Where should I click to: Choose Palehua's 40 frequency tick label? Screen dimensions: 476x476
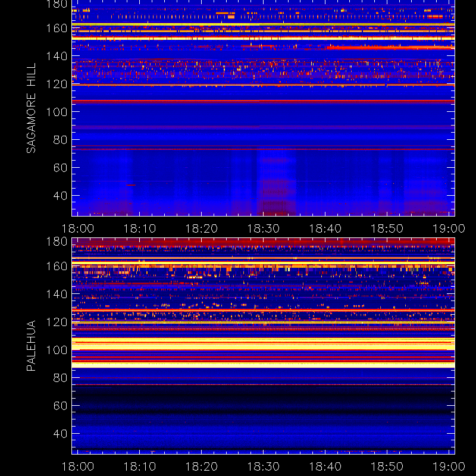(60, 434)
